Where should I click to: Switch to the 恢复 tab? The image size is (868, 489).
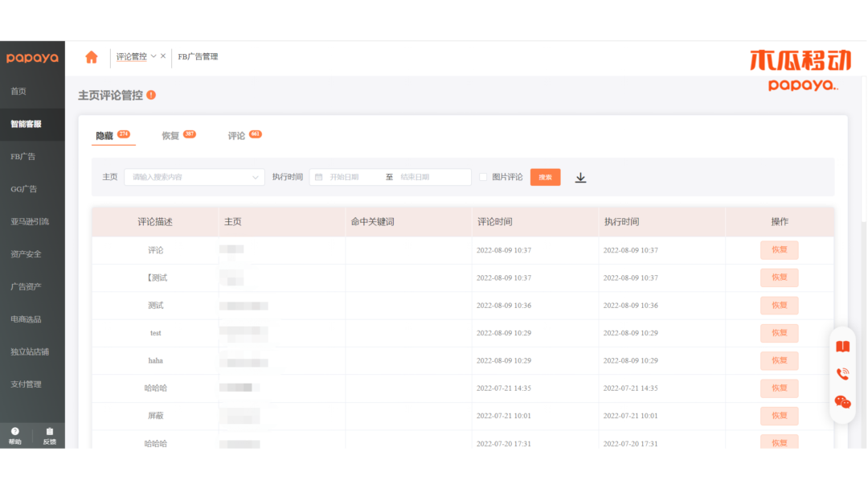(178, 136)
